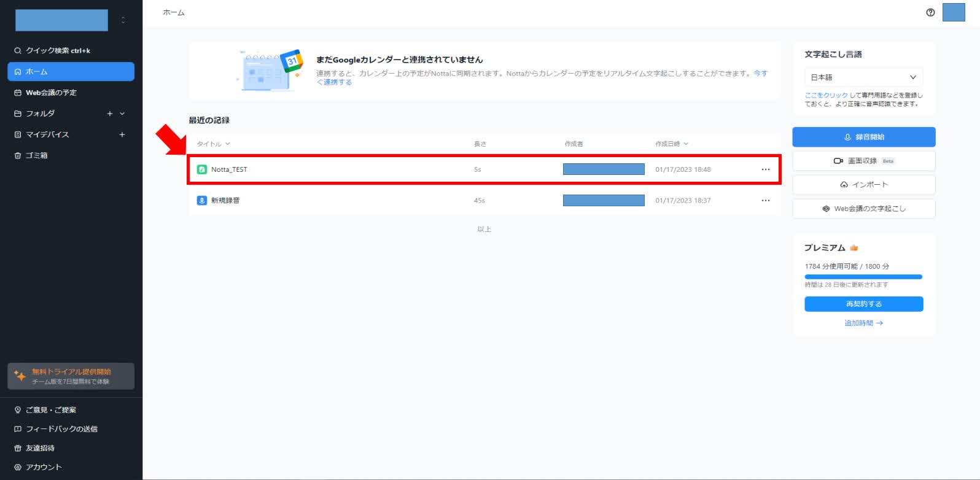This screenshot has height=480, width=980.
Task: Click date 01/17/2023 18:48
Action: coord(683,169)
